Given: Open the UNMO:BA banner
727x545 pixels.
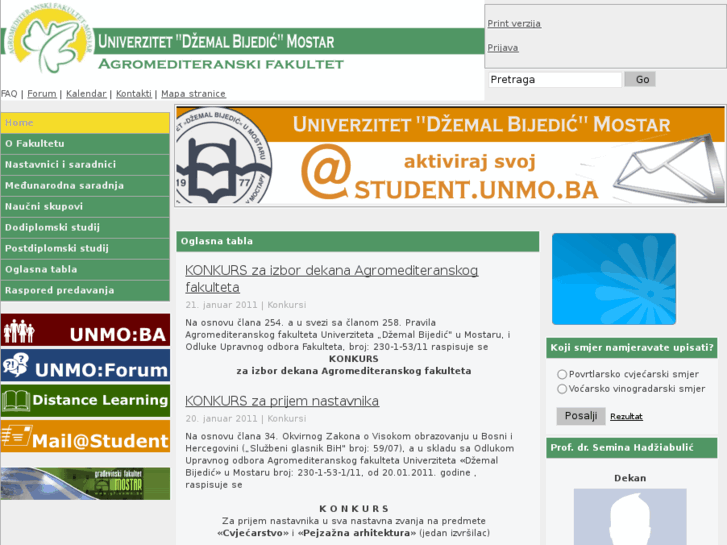Looking at the screenshot, I should click(x=85, y=330).
